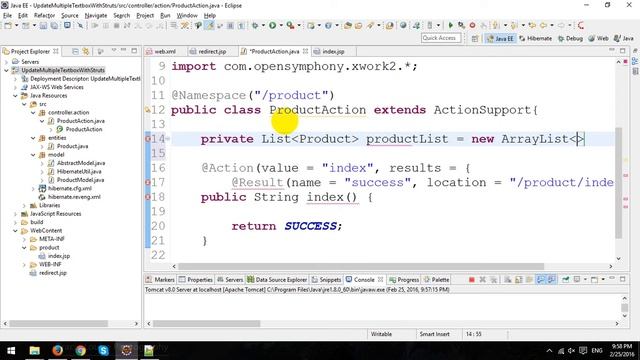Toggle Show Whitespace Characters in the toolbar
This screenshot has height=360, width=640.
point(242,25)
